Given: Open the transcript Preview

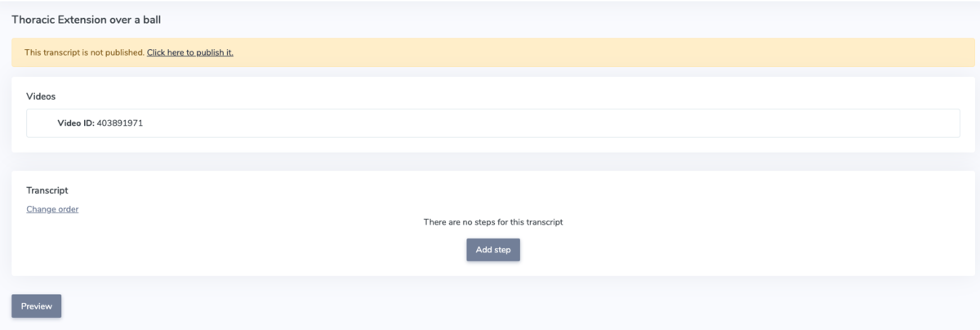Looking at the screenshot, I should pos(37,306).
